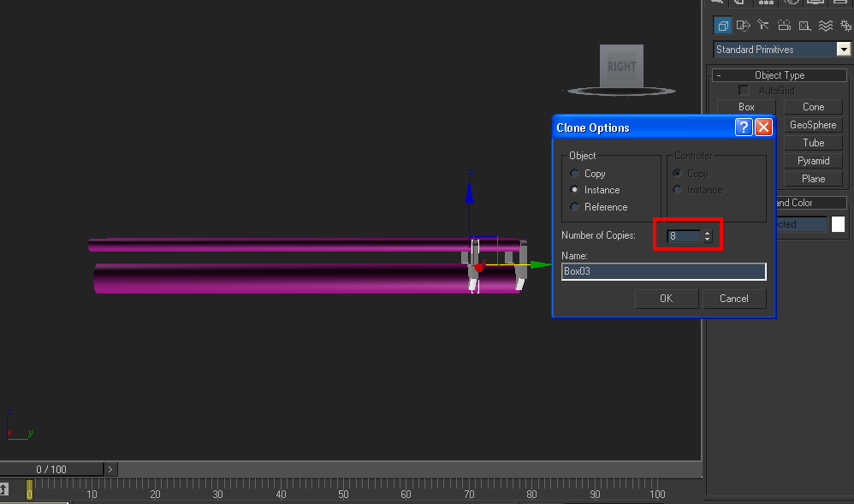Create a Cone primitive
Screen dimensions: 854x504
coord(813,107)
